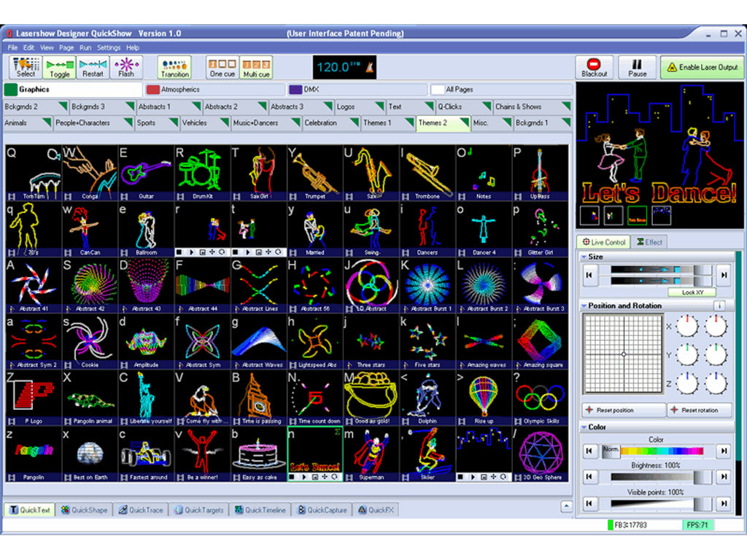Collapse the Position and Rotation section
The image size is (747, 560).
584,306
